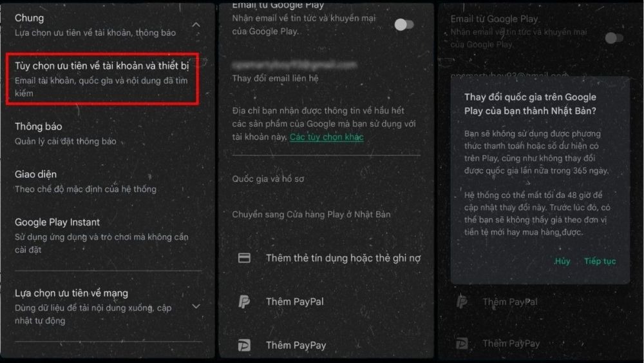The height and width of the screenshot is (363, 644).
Task: Toggle Email từ Google Play switch in middle panel
Action: [404, 25]
